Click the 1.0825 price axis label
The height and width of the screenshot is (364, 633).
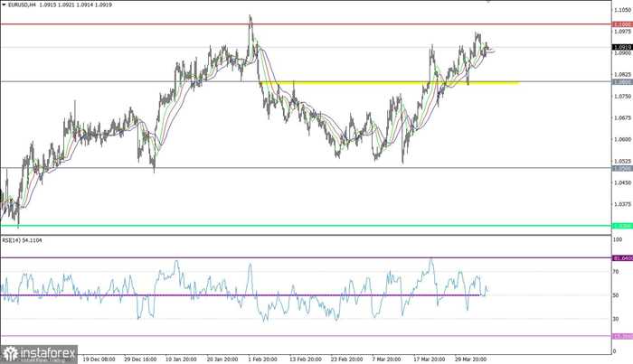[622, 75]
